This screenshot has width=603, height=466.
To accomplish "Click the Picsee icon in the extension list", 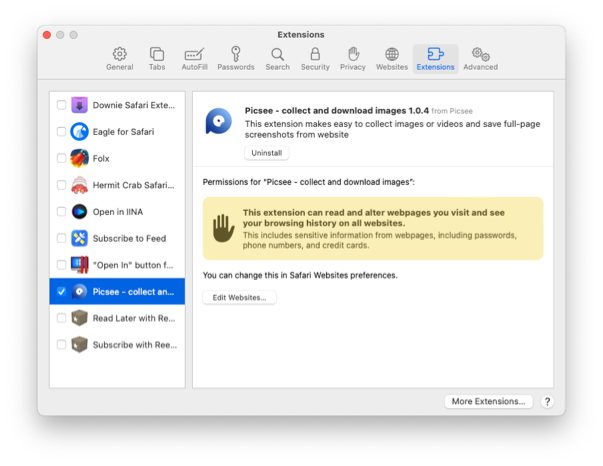I will [x=79, y=291].
